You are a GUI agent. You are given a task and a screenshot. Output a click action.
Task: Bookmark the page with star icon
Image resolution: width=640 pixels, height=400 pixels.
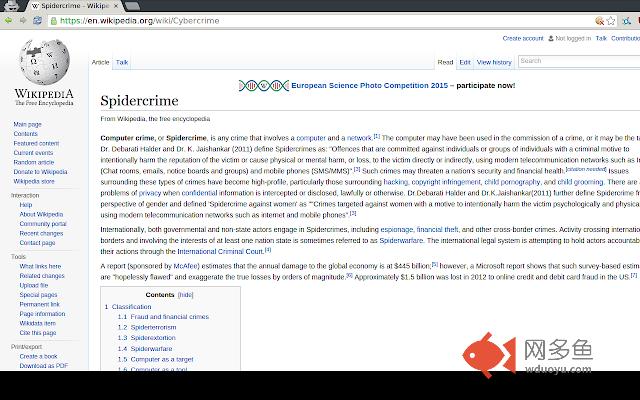[x=611, y=21]
